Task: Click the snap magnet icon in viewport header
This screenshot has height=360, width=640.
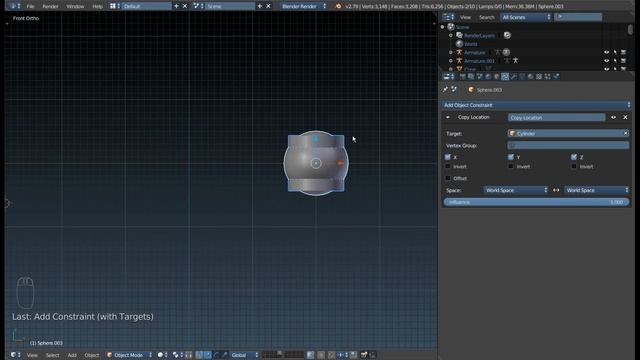Action: tap(331, 355)
